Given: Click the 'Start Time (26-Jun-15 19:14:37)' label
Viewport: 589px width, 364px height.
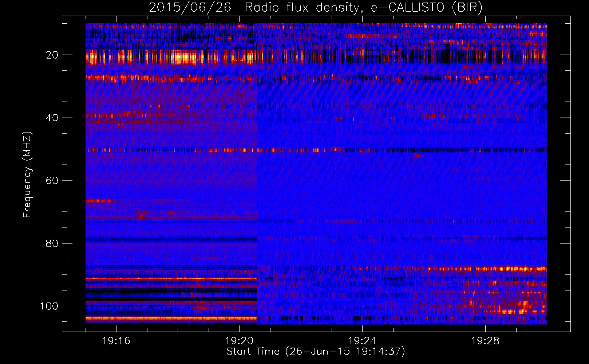Looking at the screenshot, I should click(x=316, y=352).
